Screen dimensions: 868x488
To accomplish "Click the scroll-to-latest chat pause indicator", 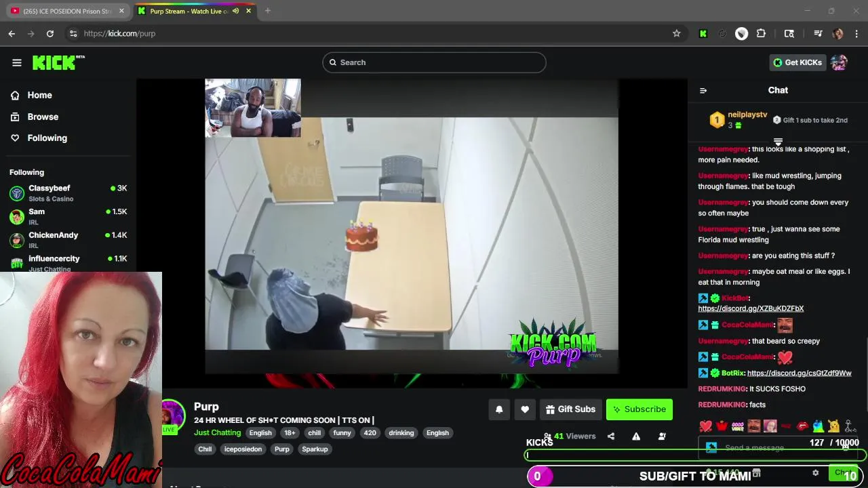I will [778, 142].
